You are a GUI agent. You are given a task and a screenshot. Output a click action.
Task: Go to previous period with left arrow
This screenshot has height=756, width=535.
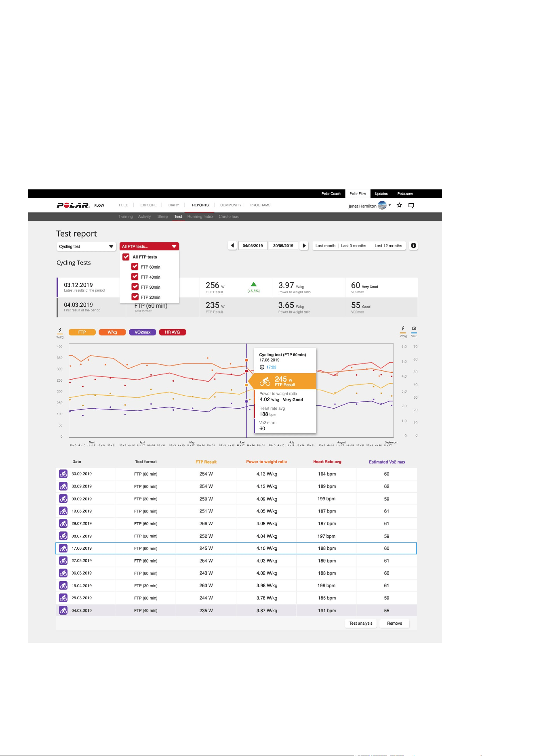tap(232, 246)
